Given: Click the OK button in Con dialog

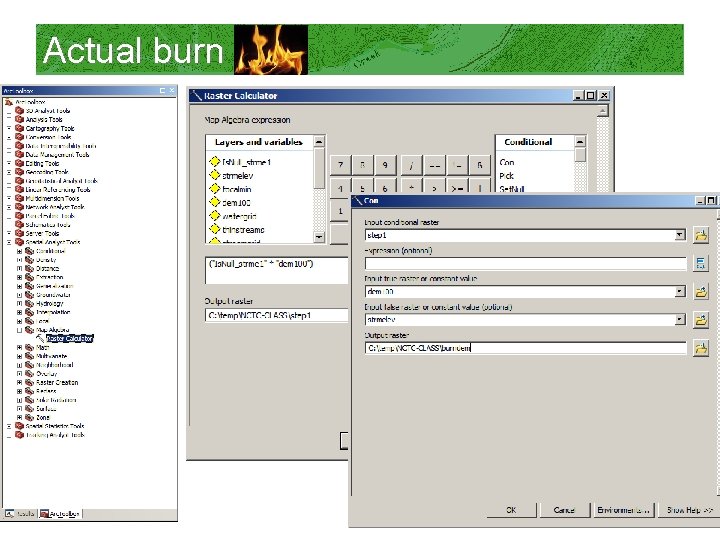Looking at the screenshot, I should tap(511, 510).
